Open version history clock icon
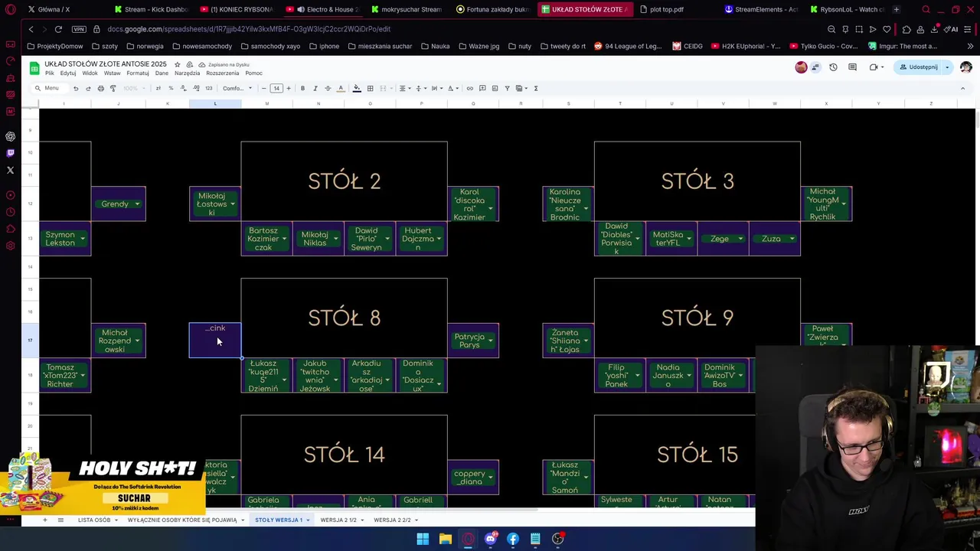Image resolution: width=980 pixels, height=551 pixels. click(833, 67)
